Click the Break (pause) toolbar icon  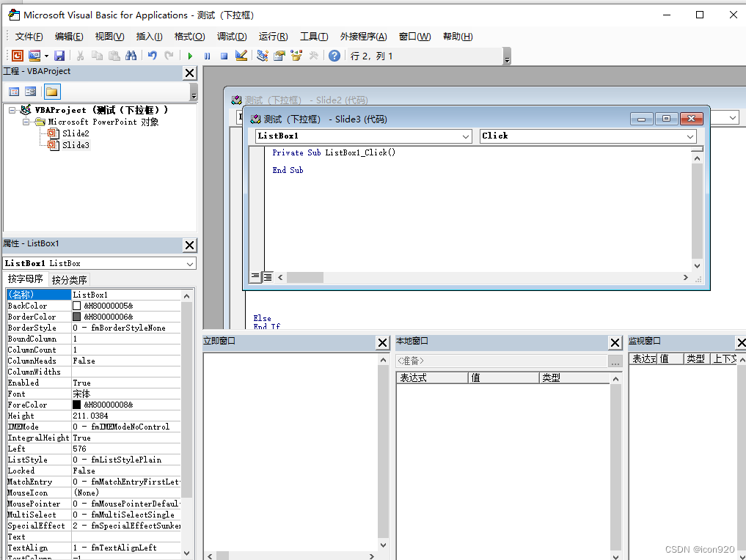tap(208, 56)
